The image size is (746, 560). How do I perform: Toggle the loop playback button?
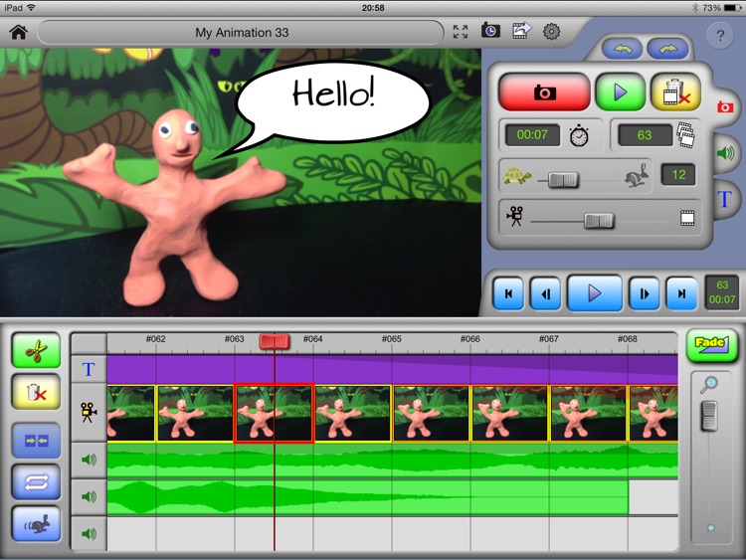click(36, 481)
